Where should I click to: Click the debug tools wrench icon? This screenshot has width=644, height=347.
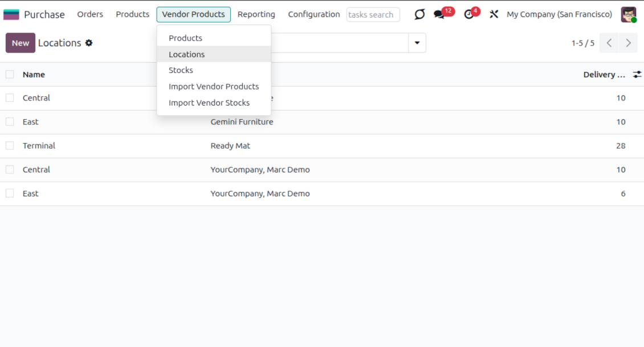(494, 14)
